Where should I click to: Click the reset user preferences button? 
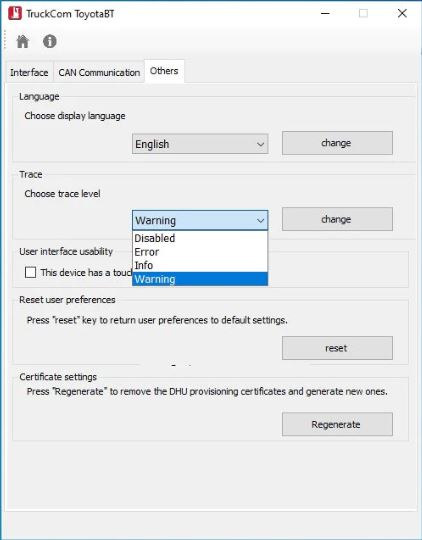pyautogui.click(x=337, y=348)
